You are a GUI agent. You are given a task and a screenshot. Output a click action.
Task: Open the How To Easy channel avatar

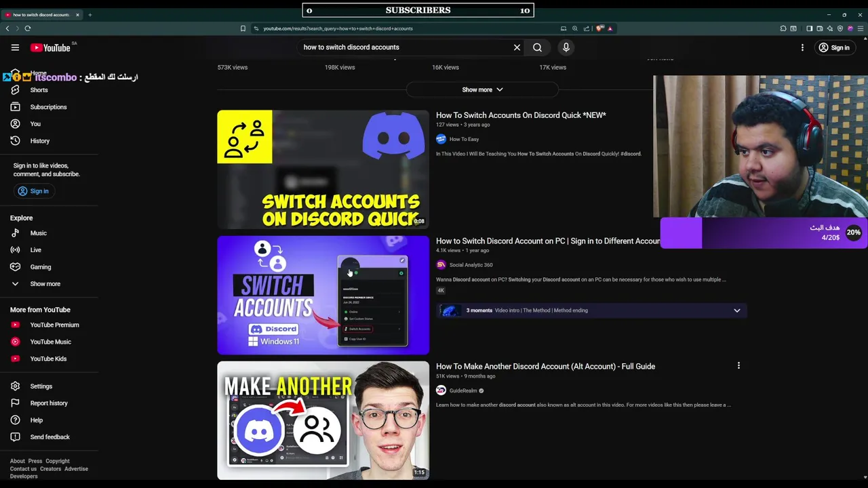pos(441,139)
